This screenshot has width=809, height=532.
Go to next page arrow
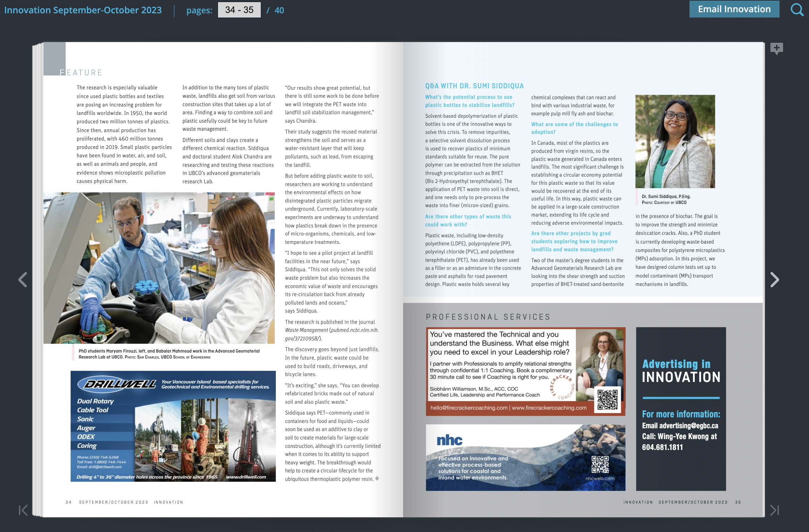point(775,280)
